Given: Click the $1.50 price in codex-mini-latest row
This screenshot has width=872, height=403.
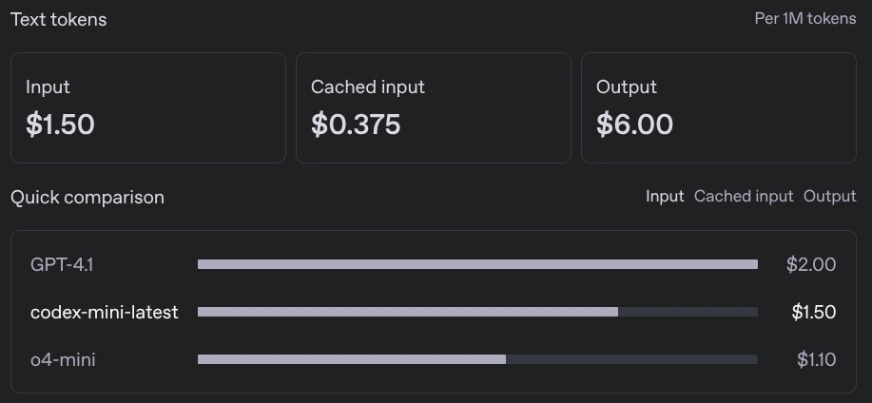Looking at the screenshot, I should tap(813, 312).
